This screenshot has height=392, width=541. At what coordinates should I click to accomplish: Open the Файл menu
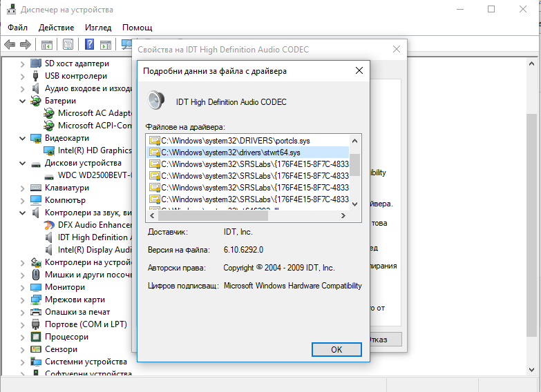[x=17, y=28]
